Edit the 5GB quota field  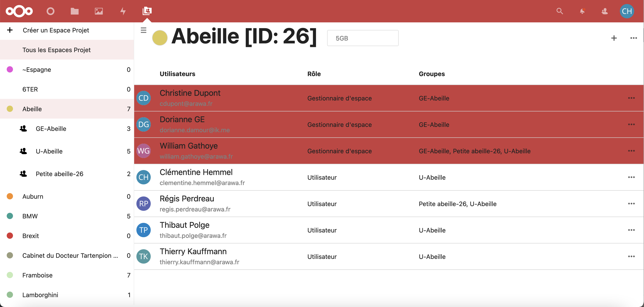(x=362, y=38)
